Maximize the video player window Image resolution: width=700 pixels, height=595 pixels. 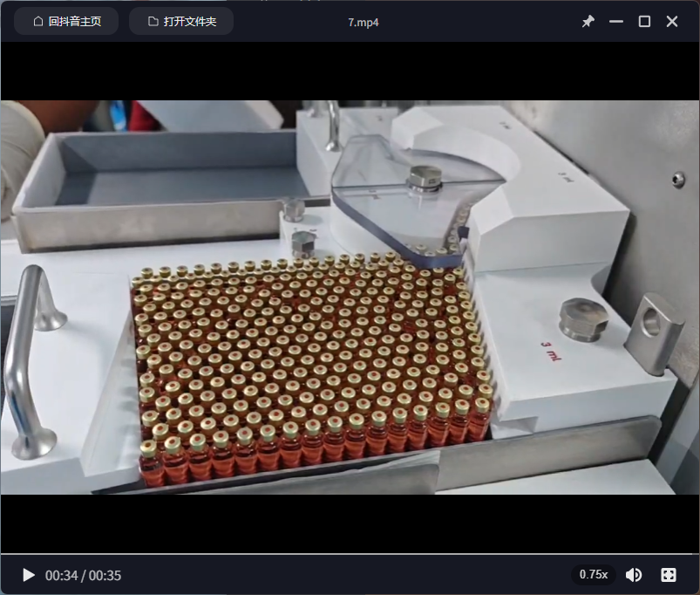644,22
